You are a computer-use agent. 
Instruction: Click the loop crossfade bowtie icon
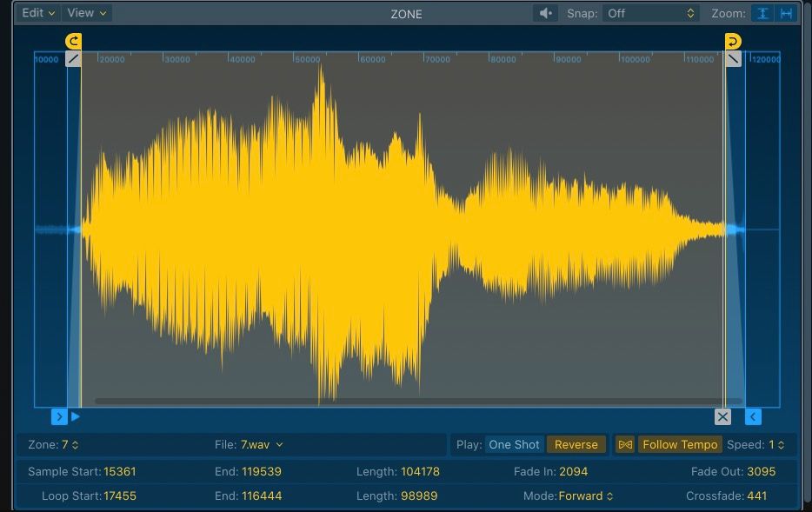point(625,444)
